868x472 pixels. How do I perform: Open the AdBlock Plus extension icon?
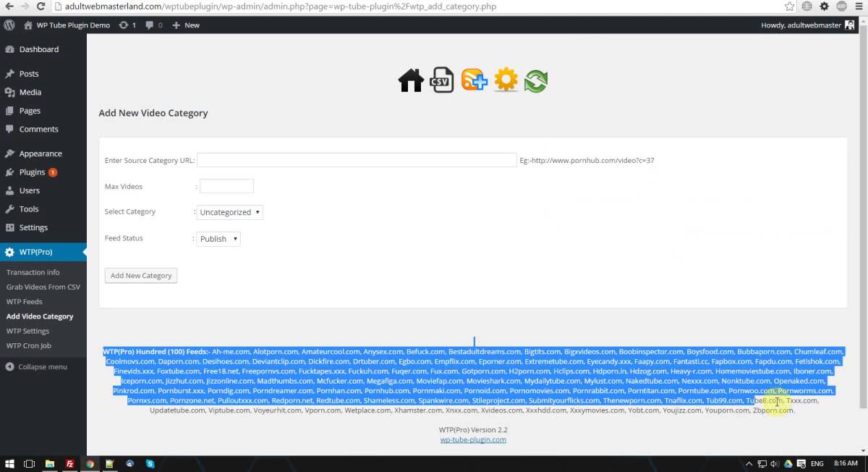click(841, 7)
